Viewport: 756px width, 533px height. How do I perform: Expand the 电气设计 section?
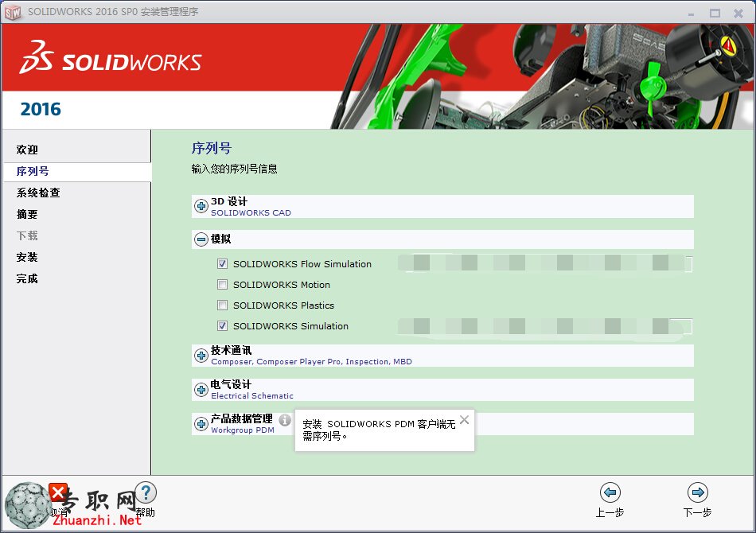(201, 389)
